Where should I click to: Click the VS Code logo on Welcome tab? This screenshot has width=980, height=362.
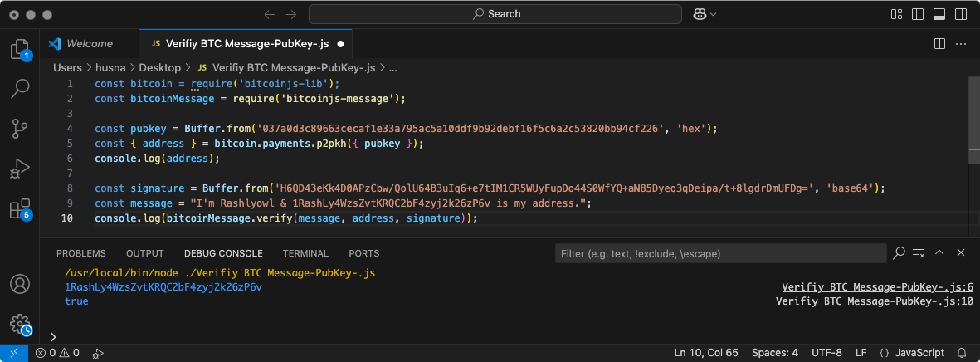(55, 44)
